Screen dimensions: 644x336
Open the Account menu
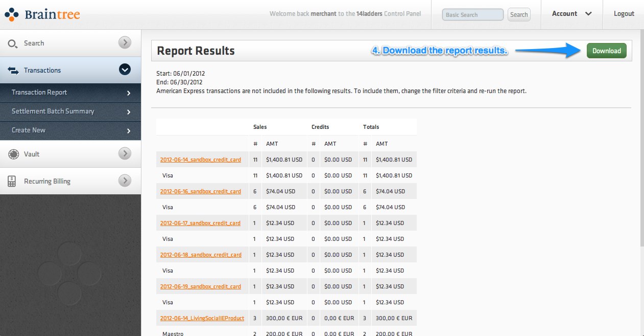(571, 14)
